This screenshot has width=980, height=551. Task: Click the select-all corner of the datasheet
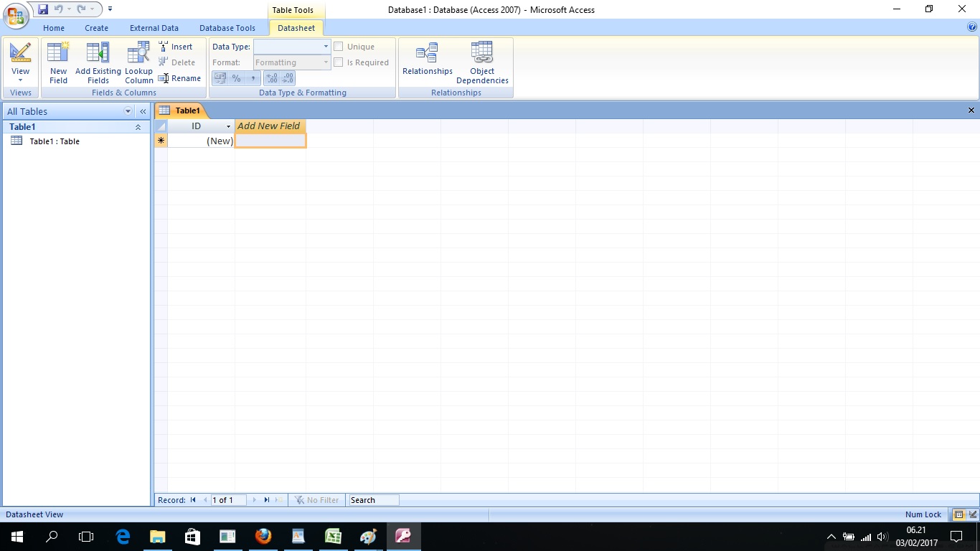click(x=161, y=126)
